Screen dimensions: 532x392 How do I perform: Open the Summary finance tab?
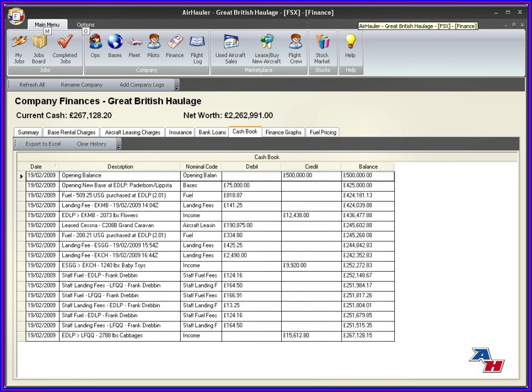tap(28, 132)
